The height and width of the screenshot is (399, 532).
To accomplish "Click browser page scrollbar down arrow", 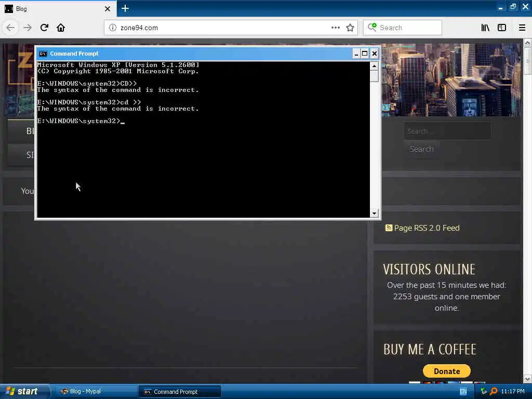I will pyautogui.click(x=527, y=379).
